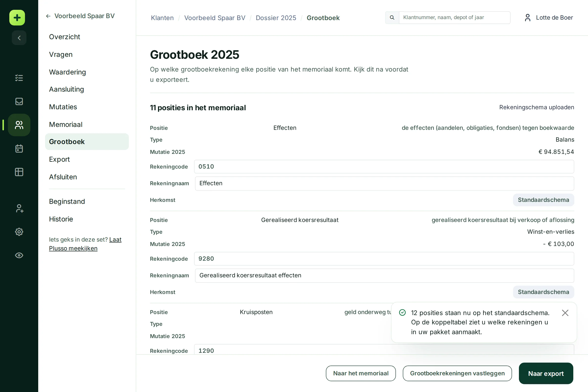Dismiss the standaardschema notification

(x=565, y=313)
